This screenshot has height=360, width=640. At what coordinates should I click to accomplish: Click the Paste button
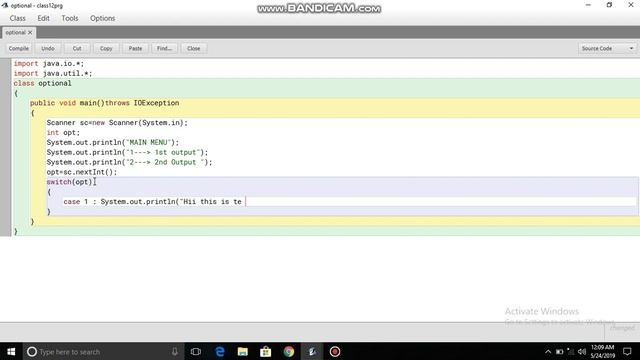(135, 48)
